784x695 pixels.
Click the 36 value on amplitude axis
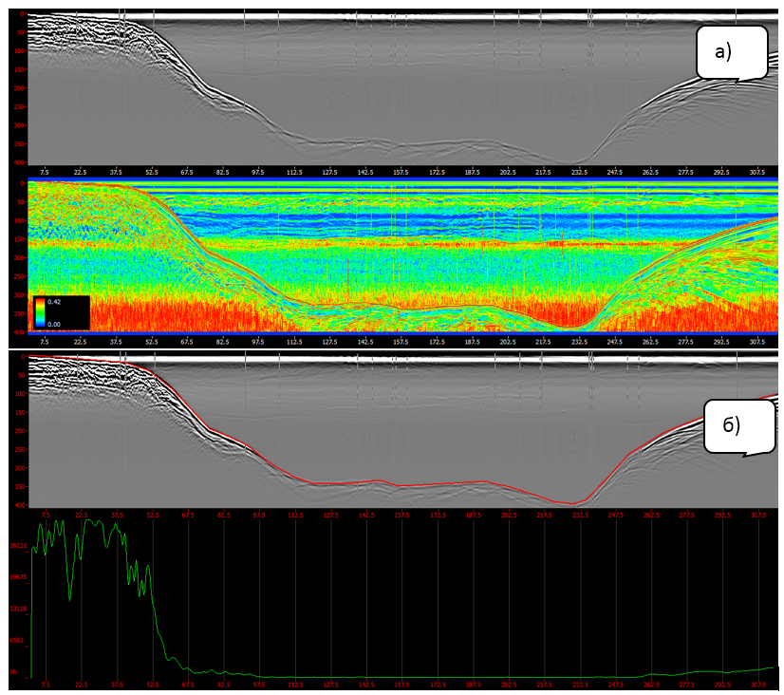click(14, 671)
